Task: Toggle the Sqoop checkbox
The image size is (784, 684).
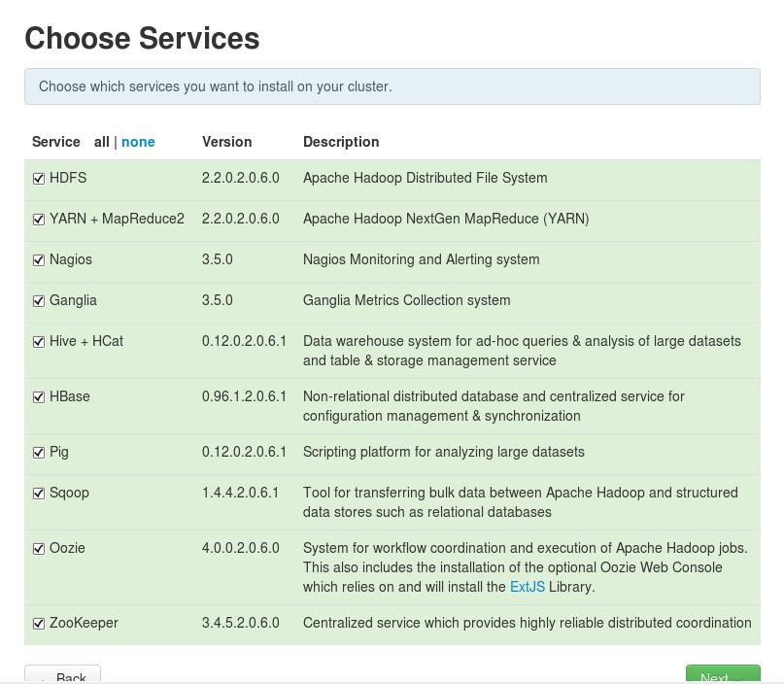Action: pos(39,493)
